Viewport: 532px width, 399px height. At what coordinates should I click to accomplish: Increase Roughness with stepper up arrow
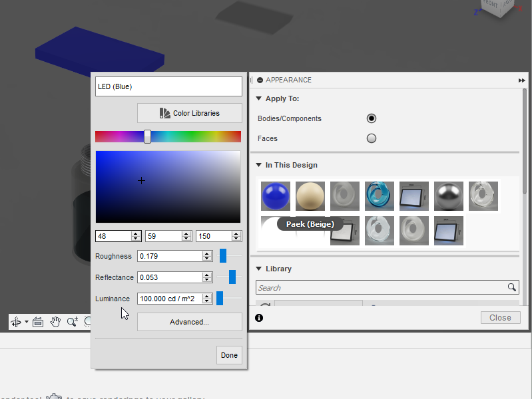(207, 253)
